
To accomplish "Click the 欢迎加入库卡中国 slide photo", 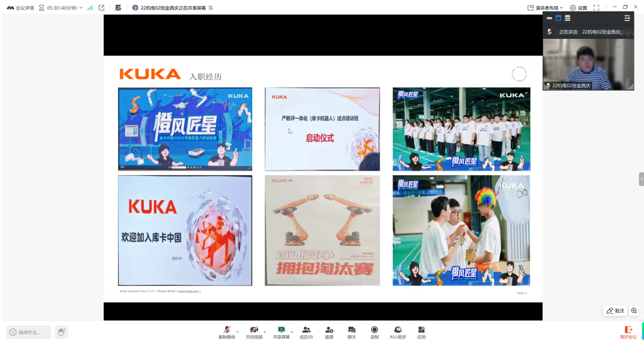I will pyautogui.click(x=185, y=231).
